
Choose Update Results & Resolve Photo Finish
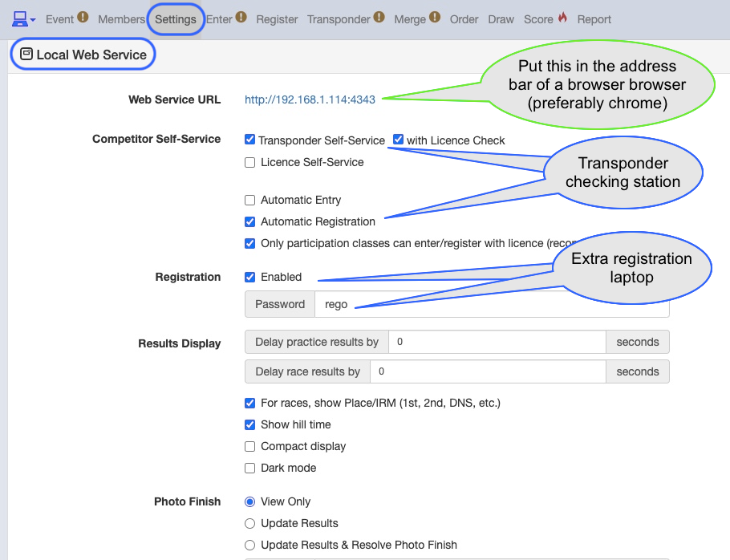[250, 545]
